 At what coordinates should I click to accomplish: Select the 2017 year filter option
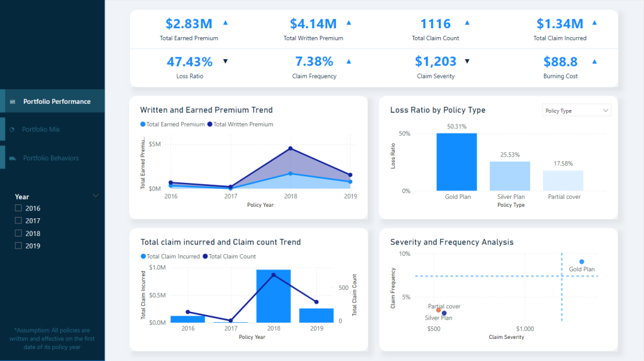pos(19,221)
